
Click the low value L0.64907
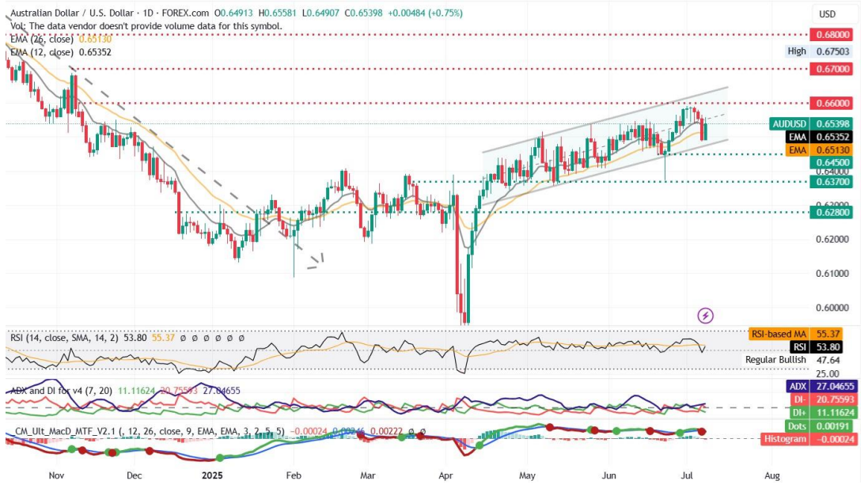[x=320, y=13]
